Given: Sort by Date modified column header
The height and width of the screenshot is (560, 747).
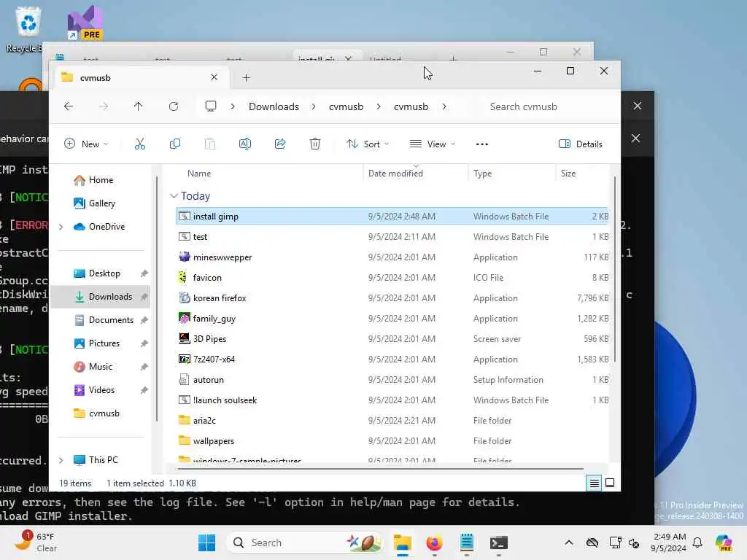Looking at the screenshot, I should point(395,174).
